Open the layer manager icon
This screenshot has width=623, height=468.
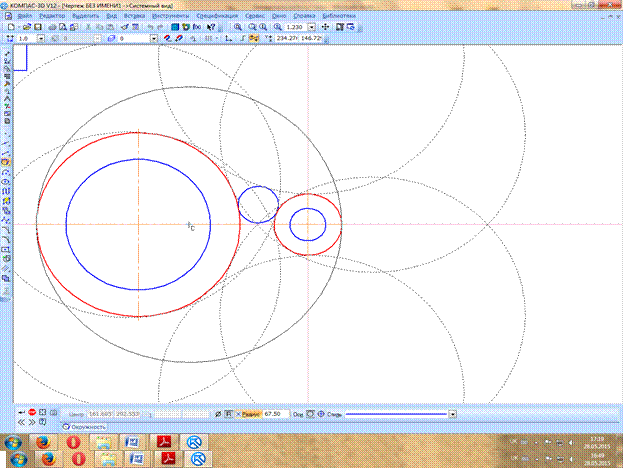pos(111,39)
